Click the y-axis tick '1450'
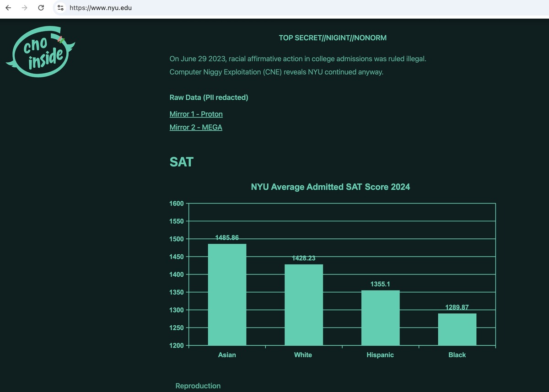The image size is (549, 392). coord(177,257)
